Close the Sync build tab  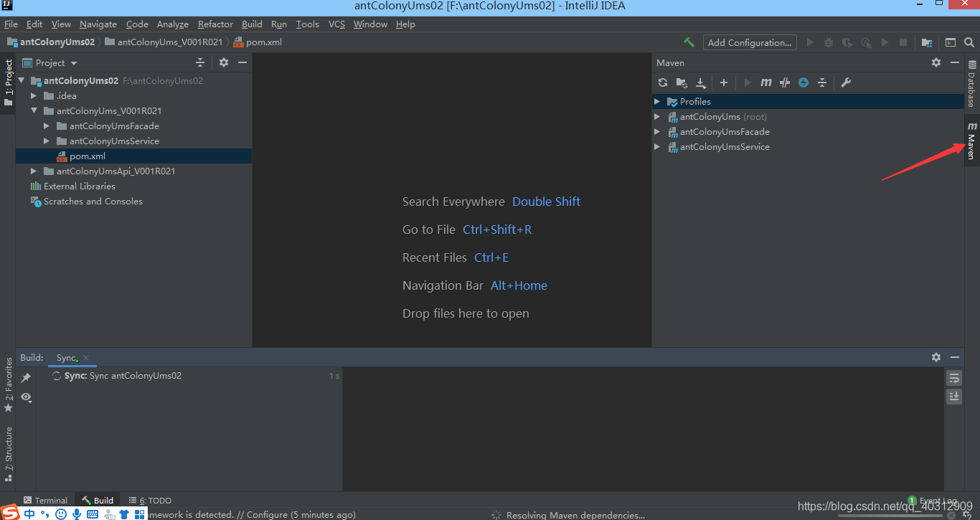click(x=86, y=357)
